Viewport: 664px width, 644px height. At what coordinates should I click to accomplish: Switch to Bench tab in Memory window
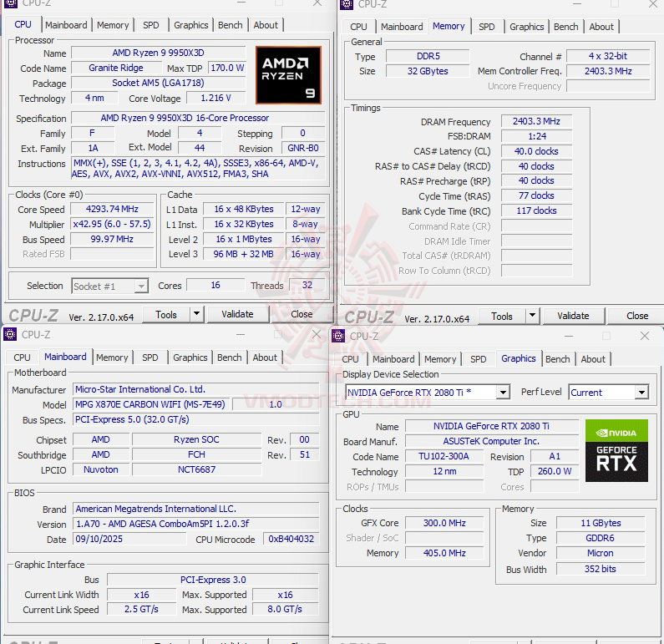[565, 27]
